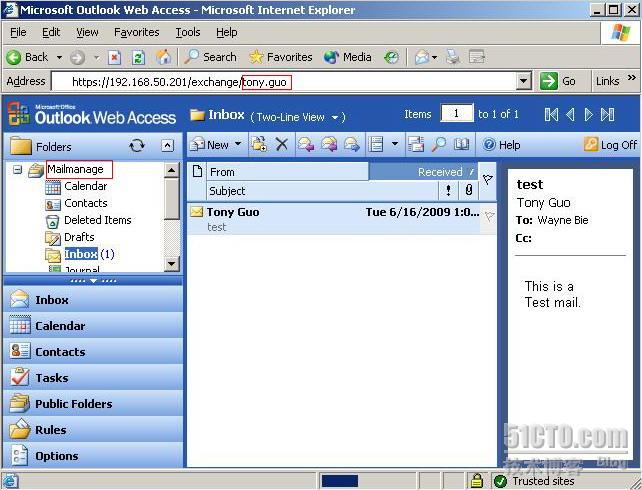This screenshot has width=642, height=490.
Task: Open the Tools menu
Action: point(188,32)
